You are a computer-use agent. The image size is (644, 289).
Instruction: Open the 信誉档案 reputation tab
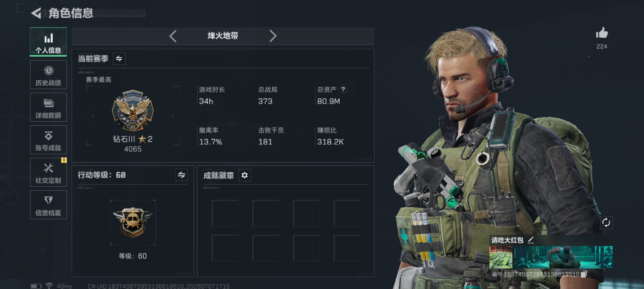point(48,205)
